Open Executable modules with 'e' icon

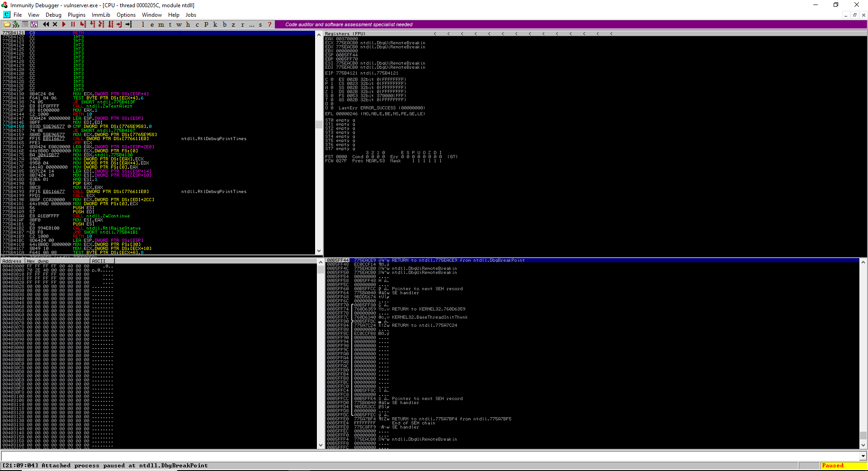pos(152,24)
